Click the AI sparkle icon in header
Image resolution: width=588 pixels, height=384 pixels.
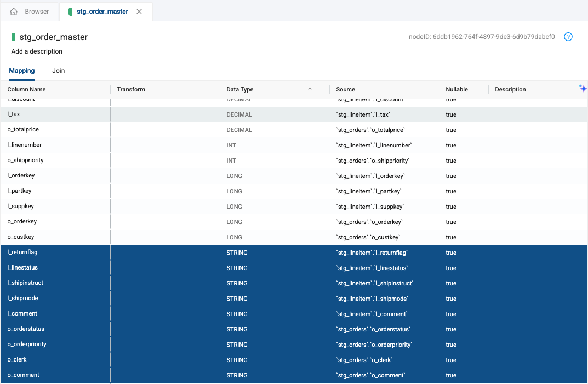[583, 89]
